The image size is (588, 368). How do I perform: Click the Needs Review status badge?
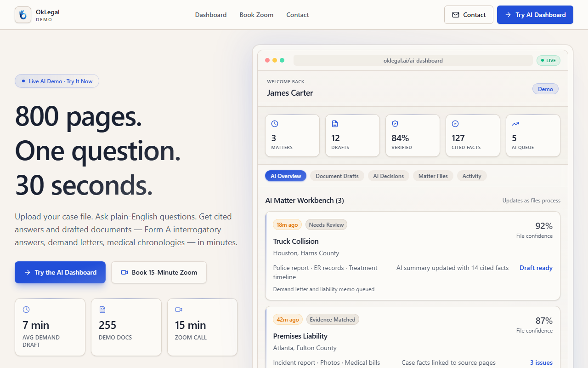pyautogui.click(x=326, y=224)
